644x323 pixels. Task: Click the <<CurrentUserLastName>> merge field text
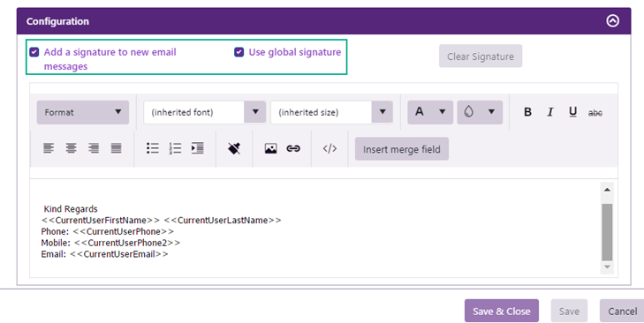(x=223, y=221)
